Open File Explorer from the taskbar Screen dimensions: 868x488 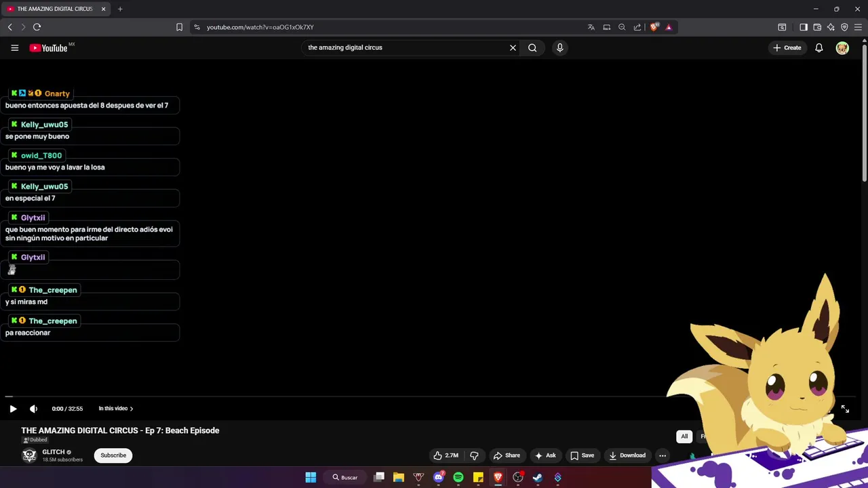pos(399,477)
